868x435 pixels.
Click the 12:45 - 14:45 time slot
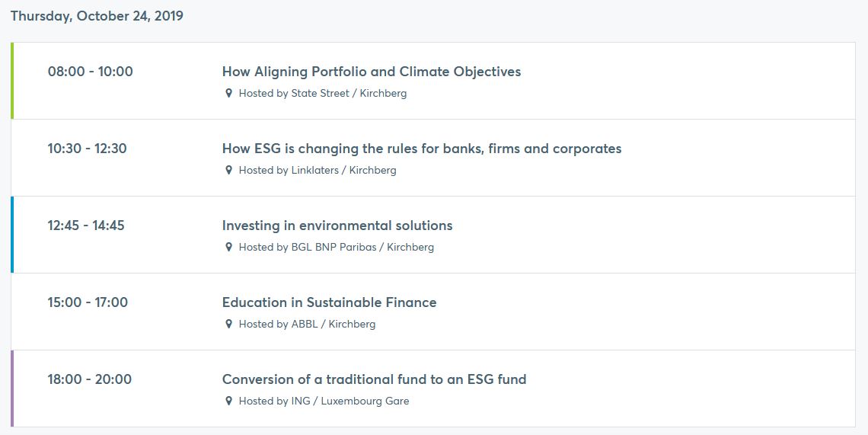coord(86,225)
